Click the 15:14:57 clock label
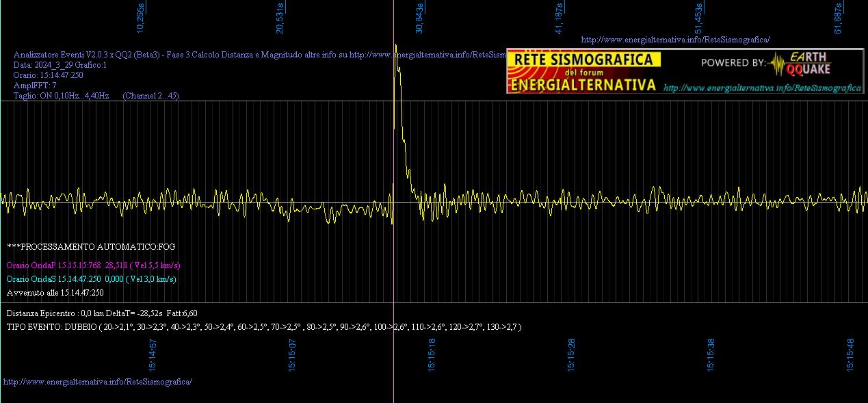 [x=153, y=355]
